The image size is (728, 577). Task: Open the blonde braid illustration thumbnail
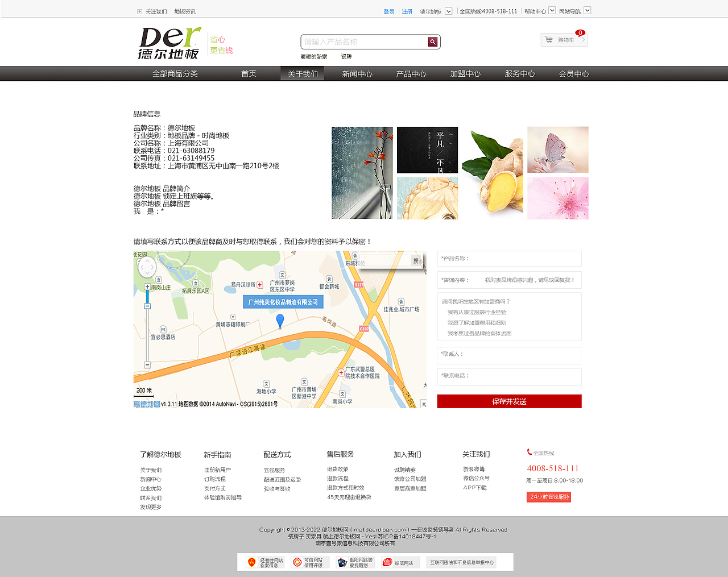tap(427, 198)
